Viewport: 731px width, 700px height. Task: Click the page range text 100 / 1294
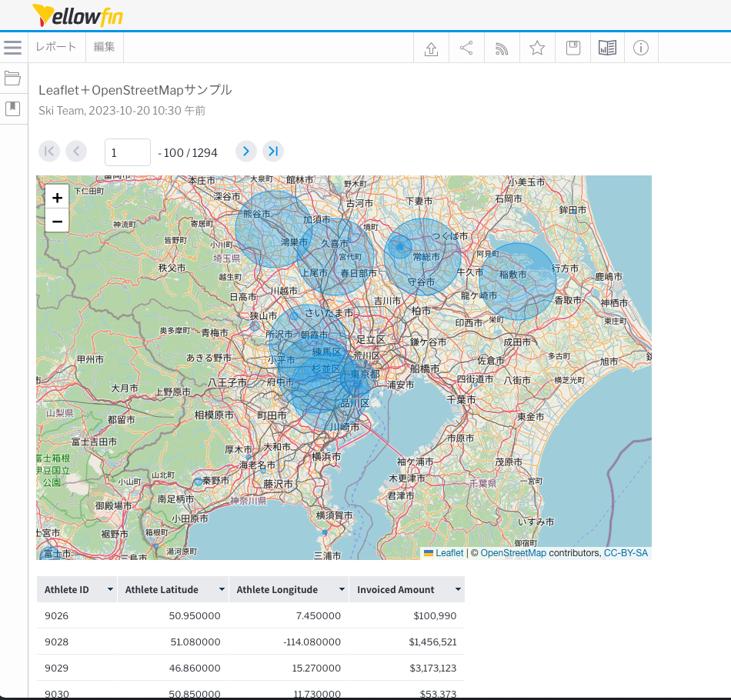tap(190, 153)
